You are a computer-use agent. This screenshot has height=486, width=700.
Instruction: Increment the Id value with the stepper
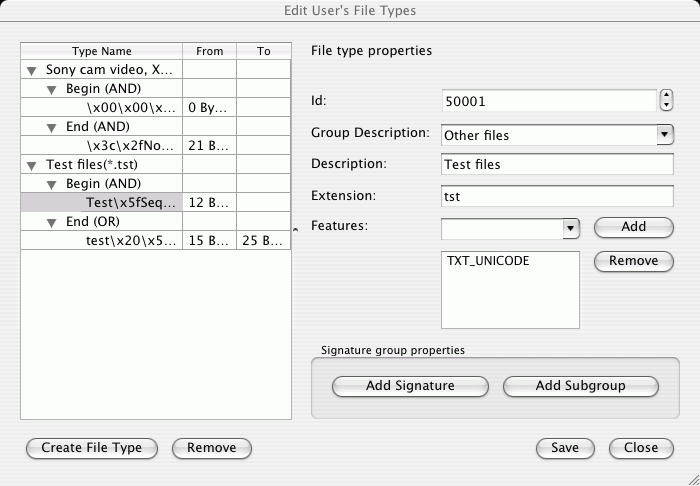click(x=666, y=96)
